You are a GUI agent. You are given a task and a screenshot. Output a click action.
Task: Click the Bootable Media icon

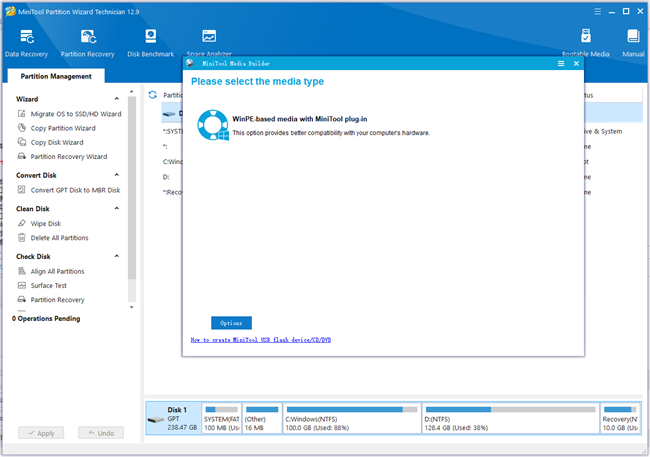coord(583,42)
